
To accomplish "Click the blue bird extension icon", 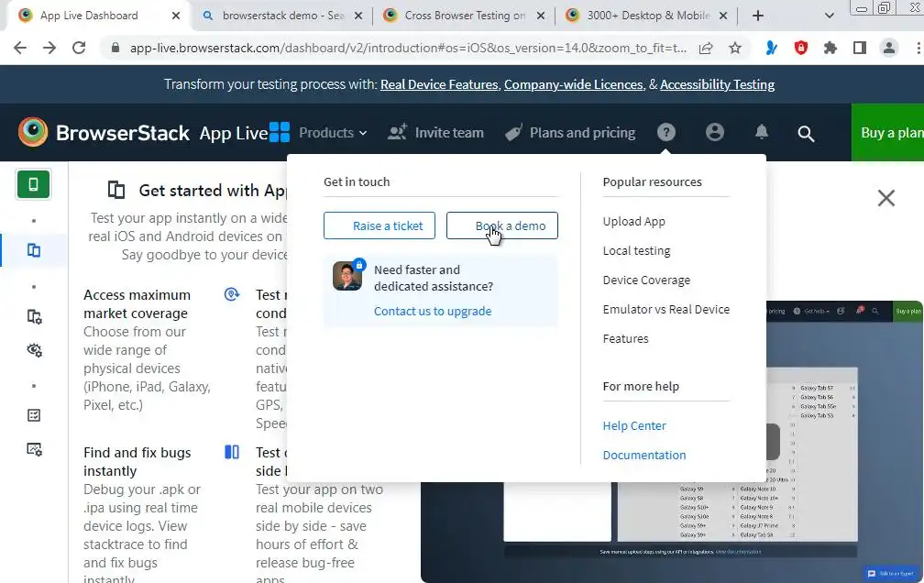I will 772,48.
